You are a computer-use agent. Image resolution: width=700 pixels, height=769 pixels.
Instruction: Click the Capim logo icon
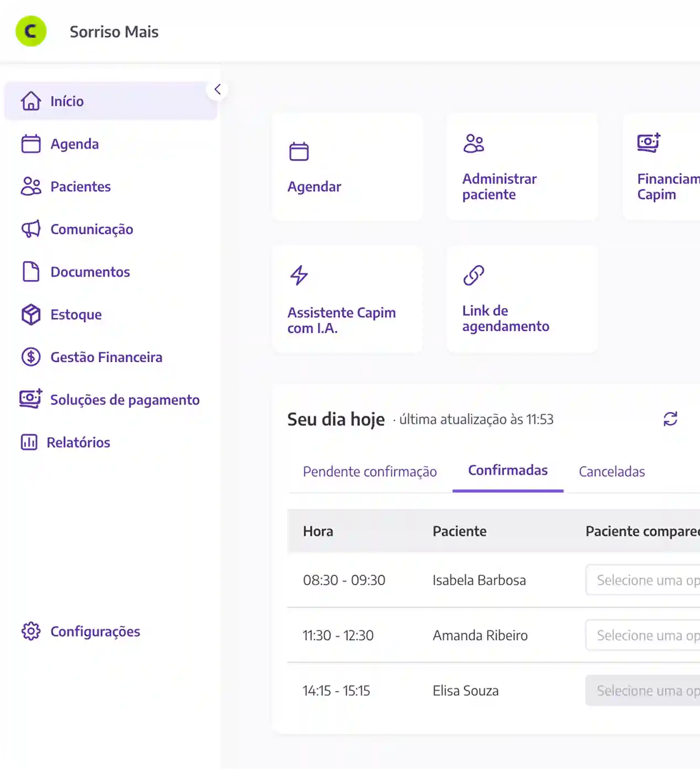pos(31,31)
